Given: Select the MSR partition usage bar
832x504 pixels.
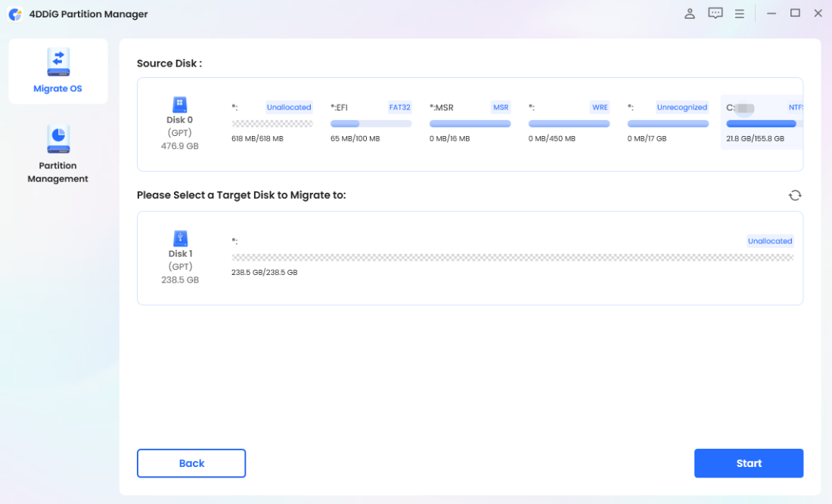Looking at the screenshot, I should point(470,123).
